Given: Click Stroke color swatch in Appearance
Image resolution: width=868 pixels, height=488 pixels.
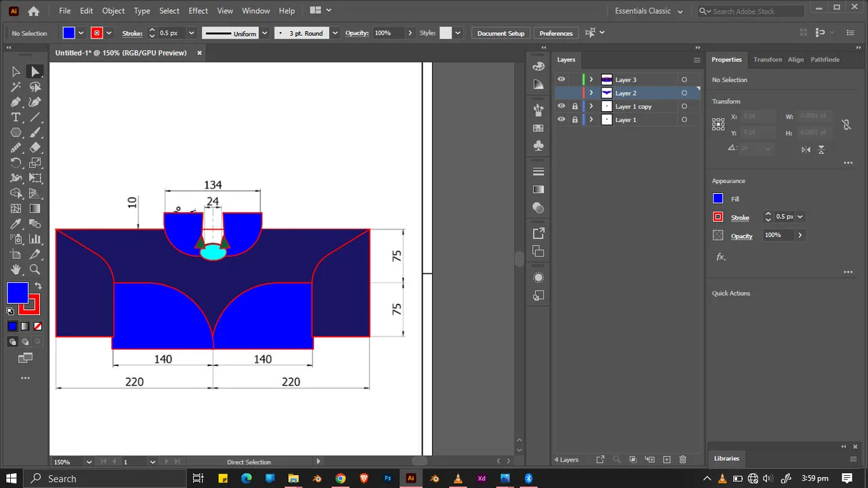Looking at the screenshot, I should [718, 217].
